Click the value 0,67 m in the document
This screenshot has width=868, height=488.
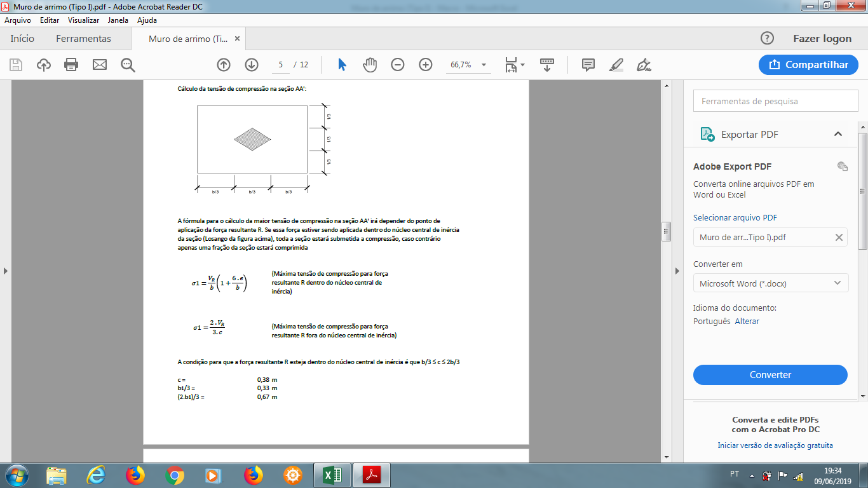267,397
